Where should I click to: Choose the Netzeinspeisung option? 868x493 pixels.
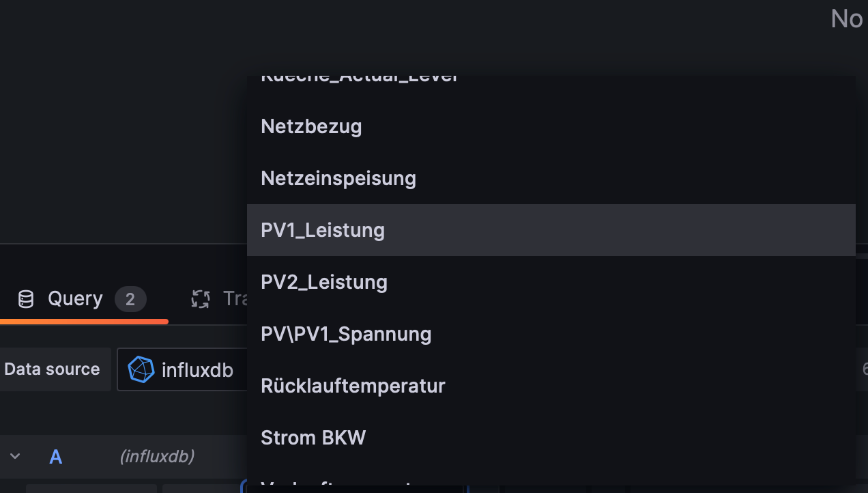click(x=338, y=178)
